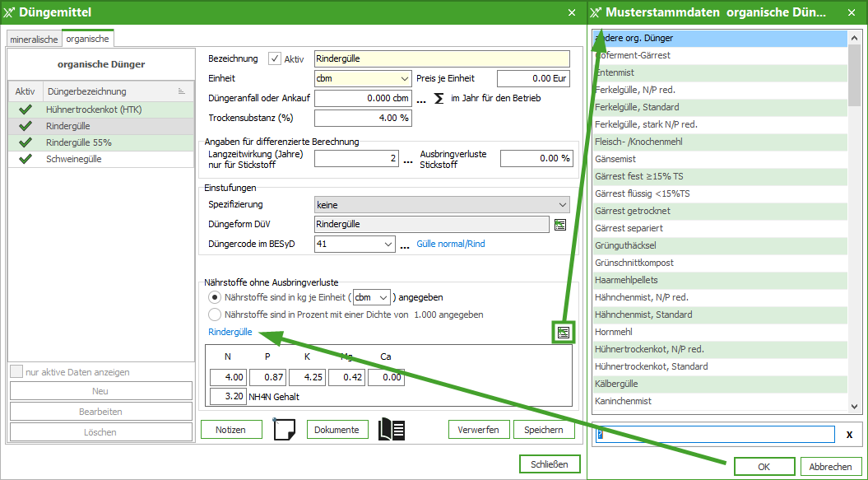Click the green-highlighted Musterstammdaten icon in Nährstoffe section
The height and width of the screenshot is (480, 868).
tap(564, 333)
